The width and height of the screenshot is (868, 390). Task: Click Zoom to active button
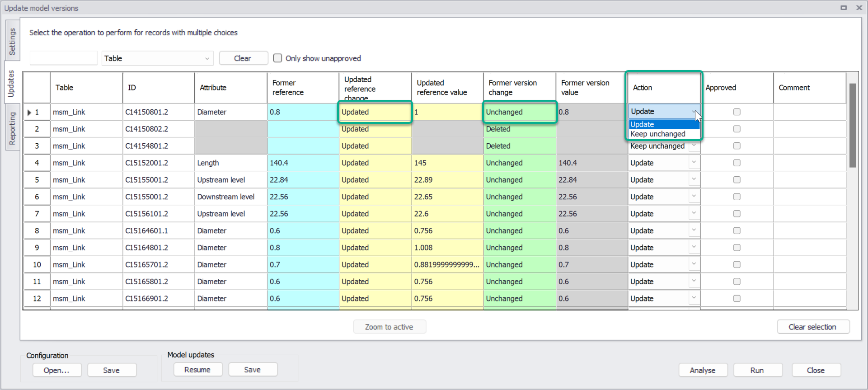coord(389,327)
